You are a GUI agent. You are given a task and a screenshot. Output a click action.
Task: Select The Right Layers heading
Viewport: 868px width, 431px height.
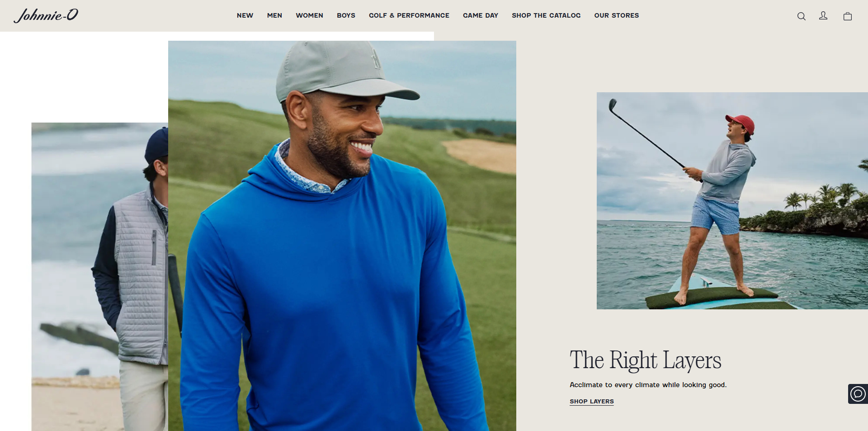click(646, 360)
